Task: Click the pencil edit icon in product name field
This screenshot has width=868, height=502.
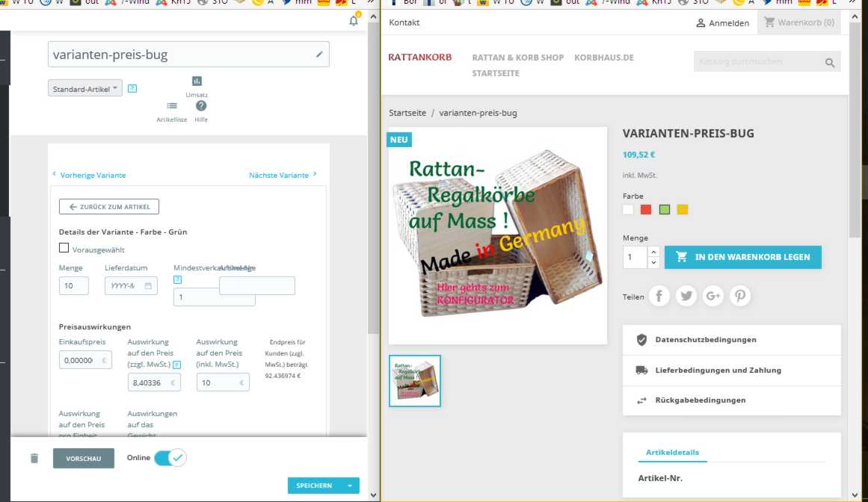Action: pos(319,55)
